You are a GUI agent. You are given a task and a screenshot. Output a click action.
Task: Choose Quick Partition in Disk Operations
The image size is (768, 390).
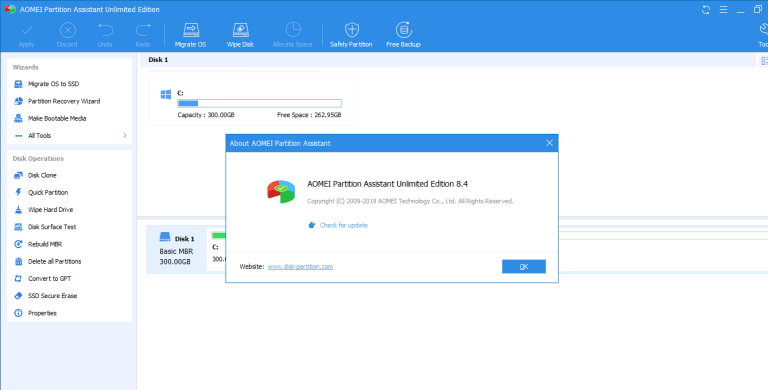pos(48,193)
